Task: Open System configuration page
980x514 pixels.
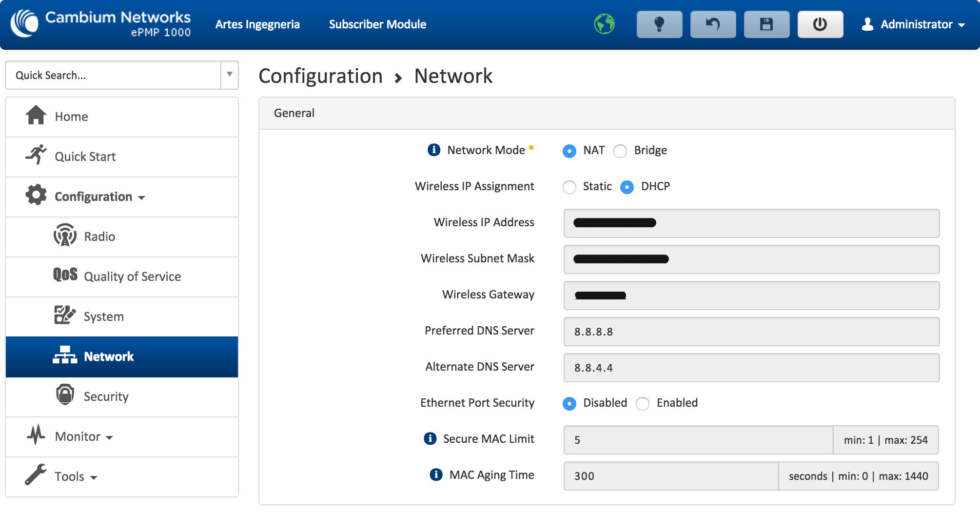Action: coord(122,317)
